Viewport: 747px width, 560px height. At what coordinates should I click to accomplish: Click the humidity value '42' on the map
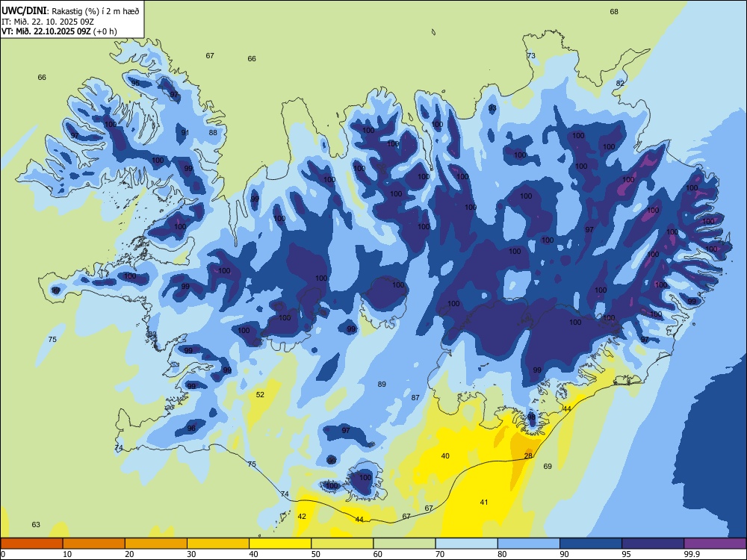click(x=302, y=516)
